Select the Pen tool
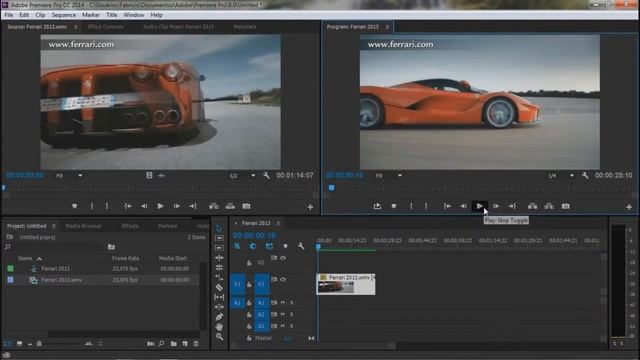Screen dimensions: 640x360 [x=219, y=317]
